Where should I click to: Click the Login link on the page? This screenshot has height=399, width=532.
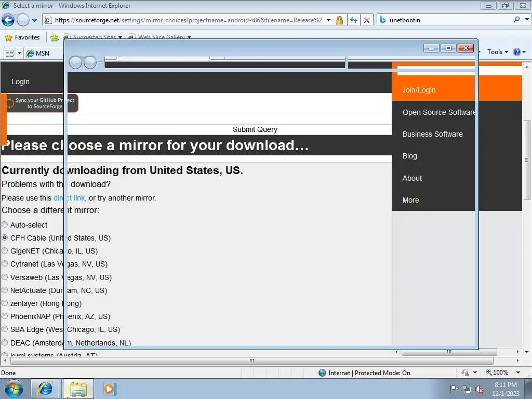(20, 82)
